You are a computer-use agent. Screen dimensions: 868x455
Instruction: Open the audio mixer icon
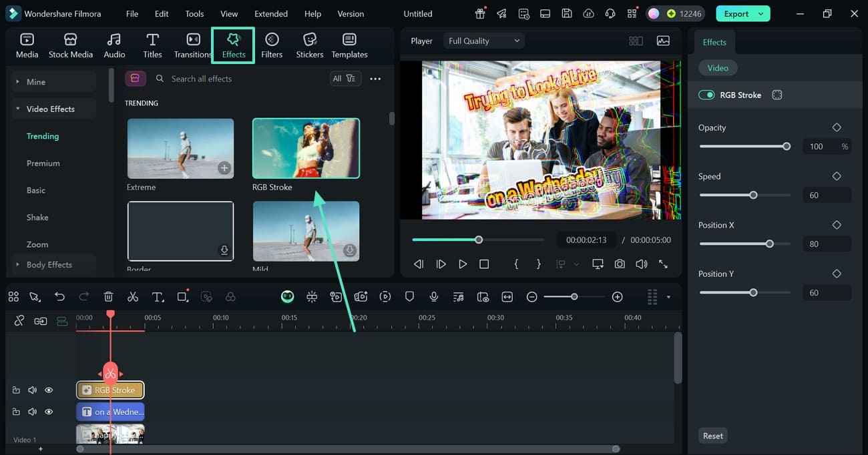coord(458,296)
